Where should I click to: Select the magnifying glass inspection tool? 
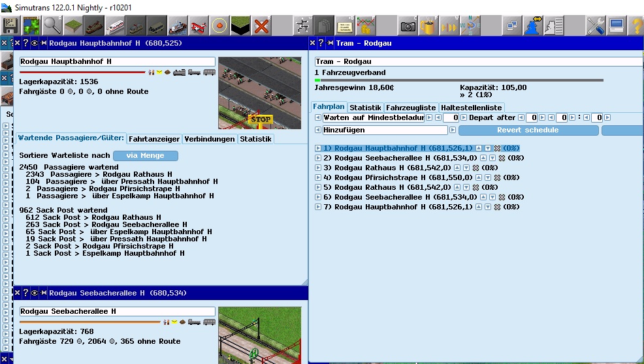click(52, 26)
